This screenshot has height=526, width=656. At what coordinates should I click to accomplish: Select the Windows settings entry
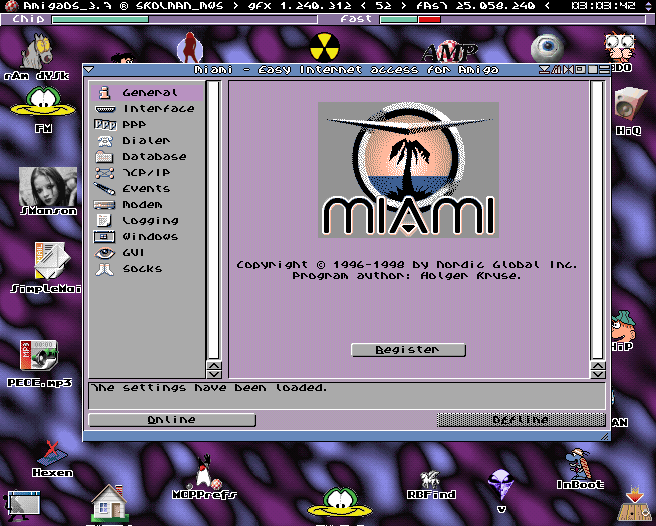click(x=147, y=236)
